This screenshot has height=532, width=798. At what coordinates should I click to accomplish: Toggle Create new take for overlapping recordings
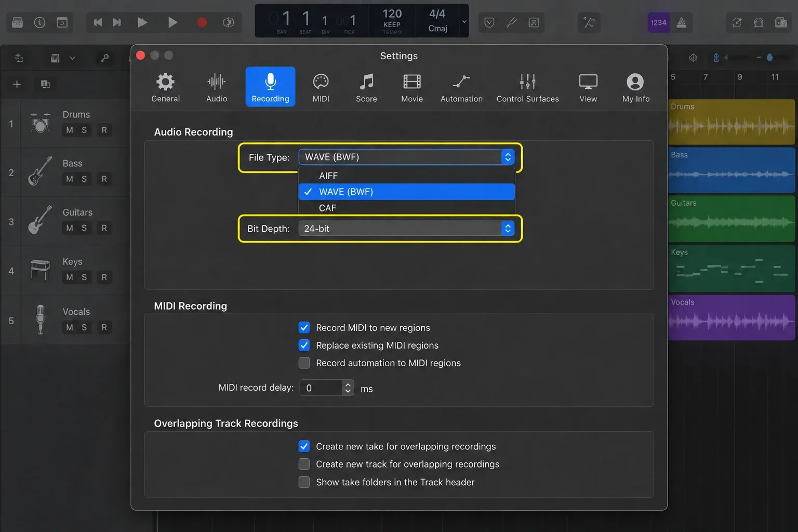point(304,446)
